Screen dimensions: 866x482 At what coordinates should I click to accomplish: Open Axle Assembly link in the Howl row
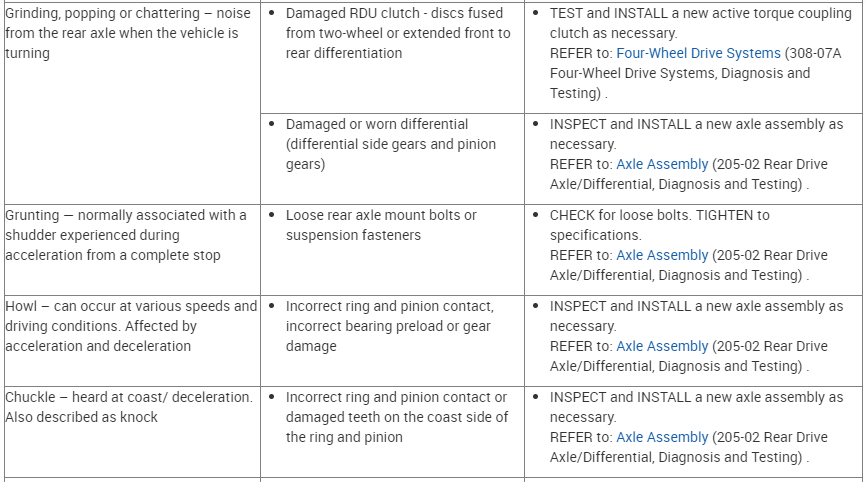[x=662, y=346]
